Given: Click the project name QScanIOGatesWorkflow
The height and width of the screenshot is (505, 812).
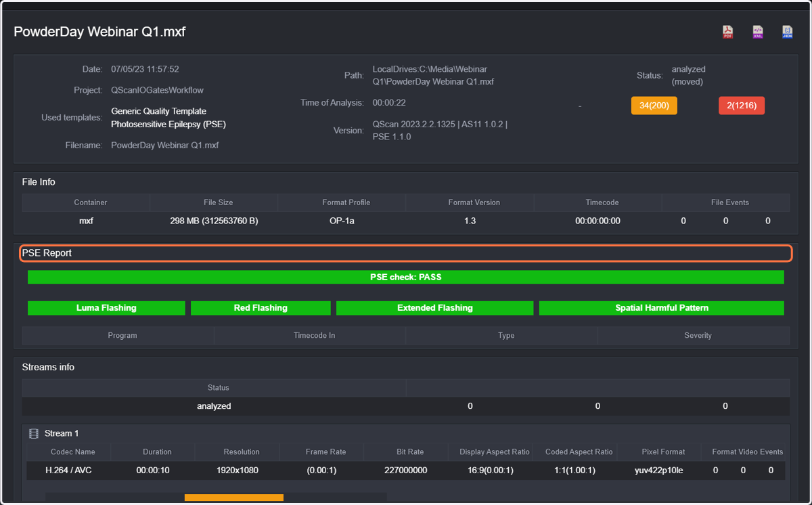Looking at the screenshot, I should pos(157,90).
